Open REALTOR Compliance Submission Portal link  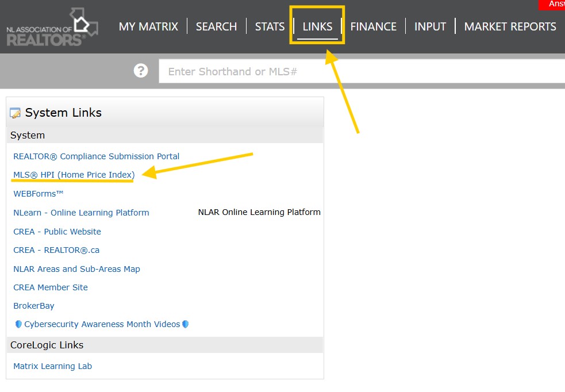pyautogui.click(x=96, y=156)
